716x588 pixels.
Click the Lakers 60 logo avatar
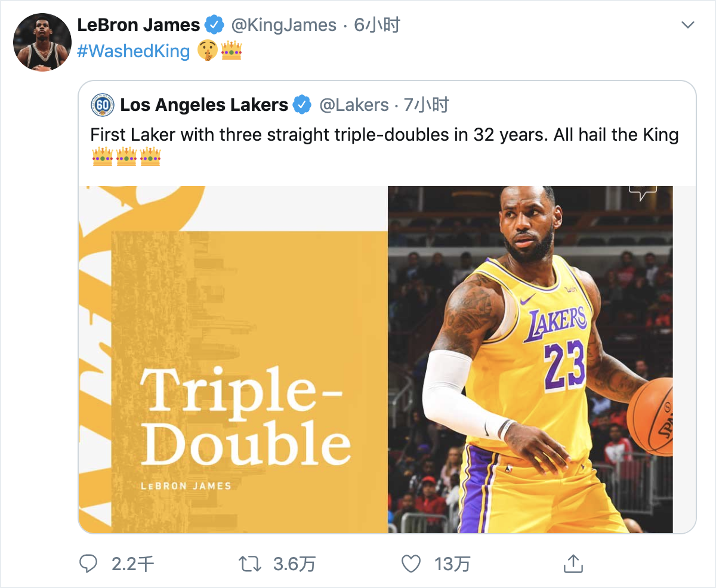pos(102,106)
